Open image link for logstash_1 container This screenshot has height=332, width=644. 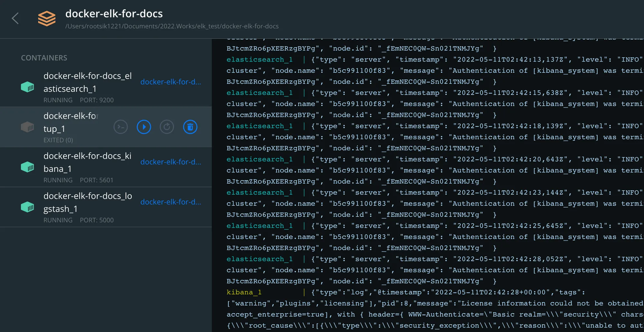click(171, 202)
